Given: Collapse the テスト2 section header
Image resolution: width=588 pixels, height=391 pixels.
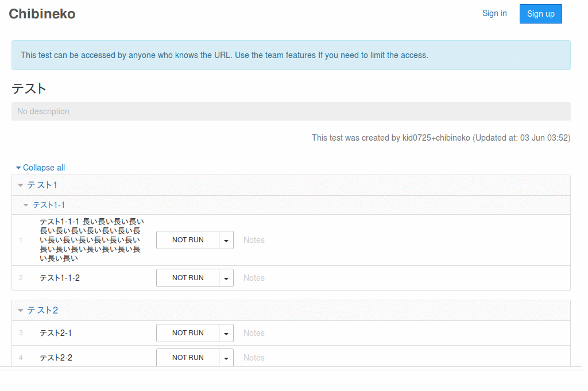Looking at the screenshot, I should tap(42, 310).
